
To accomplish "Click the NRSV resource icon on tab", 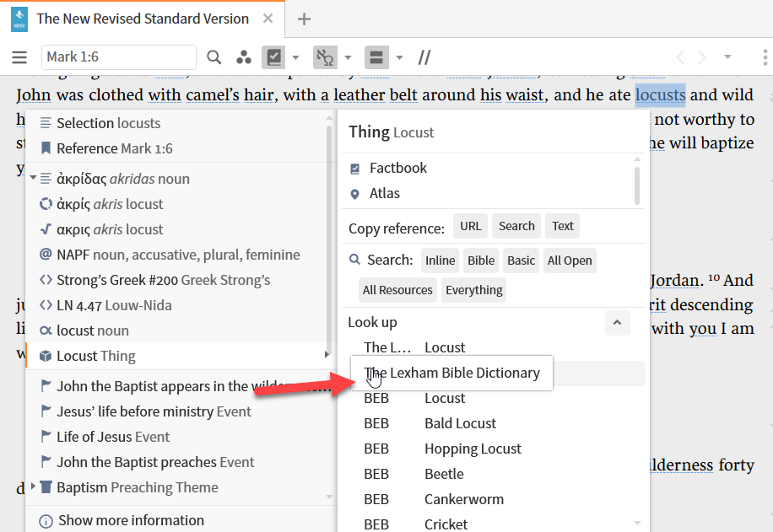I will click(x=19, y=19).
